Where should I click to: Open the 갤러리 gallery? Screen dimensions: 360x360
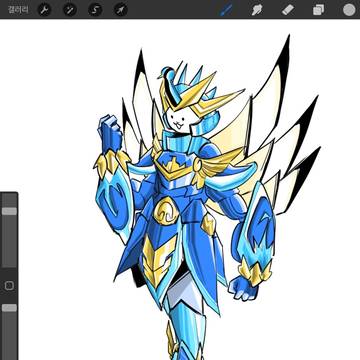(x=18, y=10)
